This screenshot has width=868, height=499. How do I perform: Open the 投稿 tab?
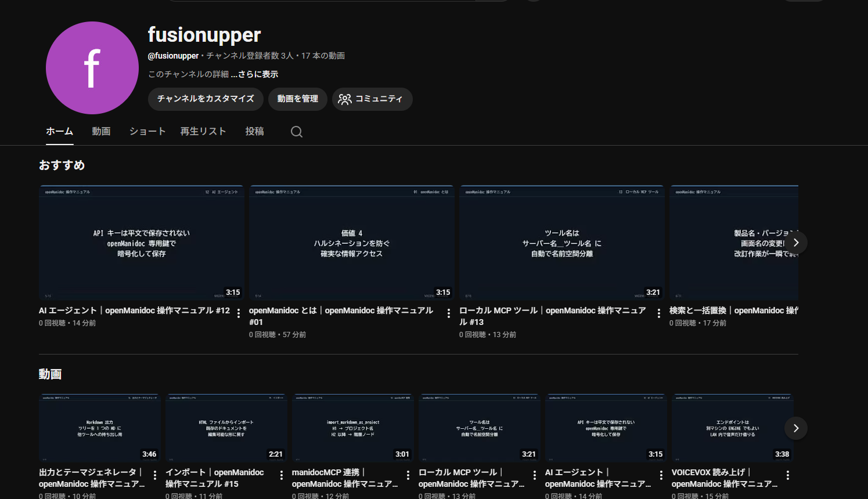click(254, 132)
